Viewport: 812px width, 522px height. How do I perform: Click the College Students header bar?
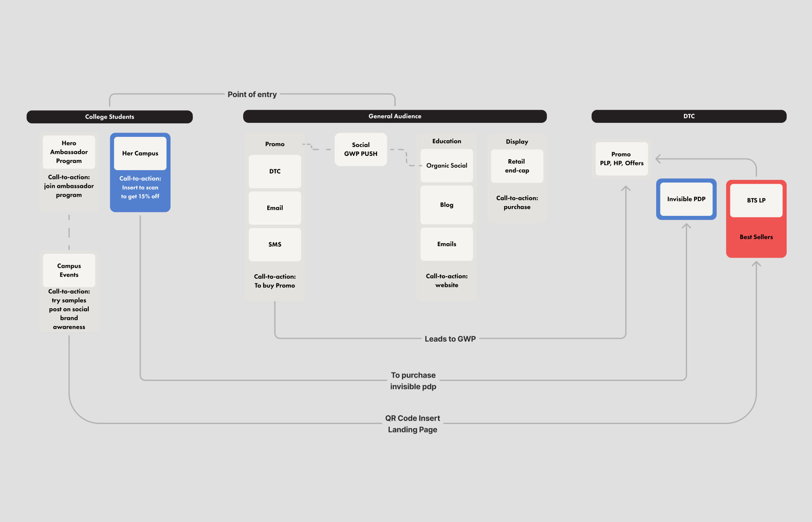tap(109, 117)
